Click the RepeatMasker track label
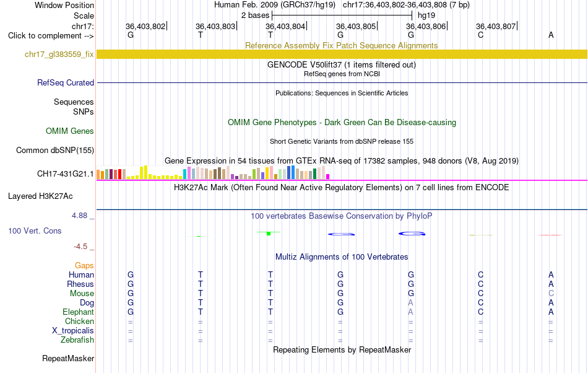 [x=68, y=358]
